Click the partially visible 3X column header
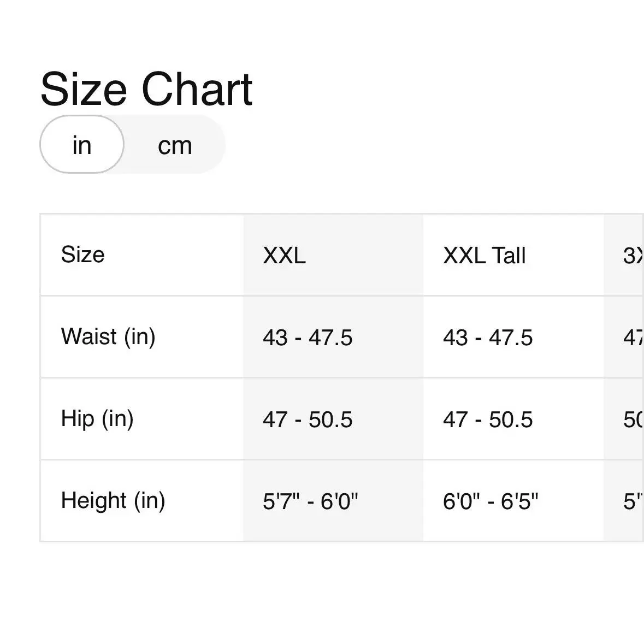Image resolution: width=644 pixels, height=644 pixels. point(624,255)
